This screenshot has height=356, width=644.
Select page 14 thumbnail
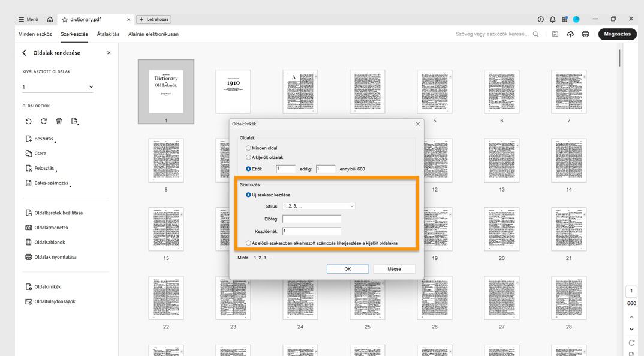point(569,160)
